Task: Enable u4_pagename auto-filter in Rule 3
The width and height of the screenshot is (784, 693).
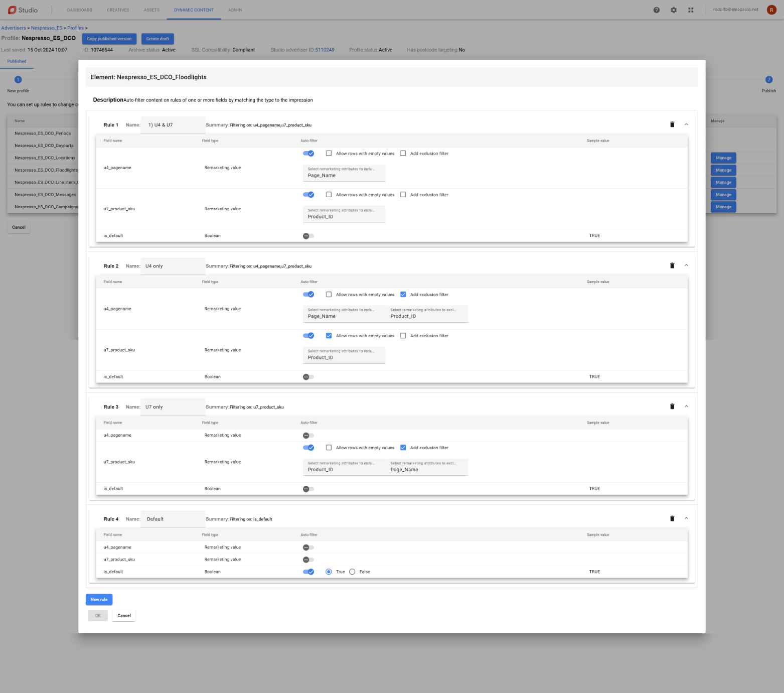Action: pyautogui.click(x=308, y=436)
